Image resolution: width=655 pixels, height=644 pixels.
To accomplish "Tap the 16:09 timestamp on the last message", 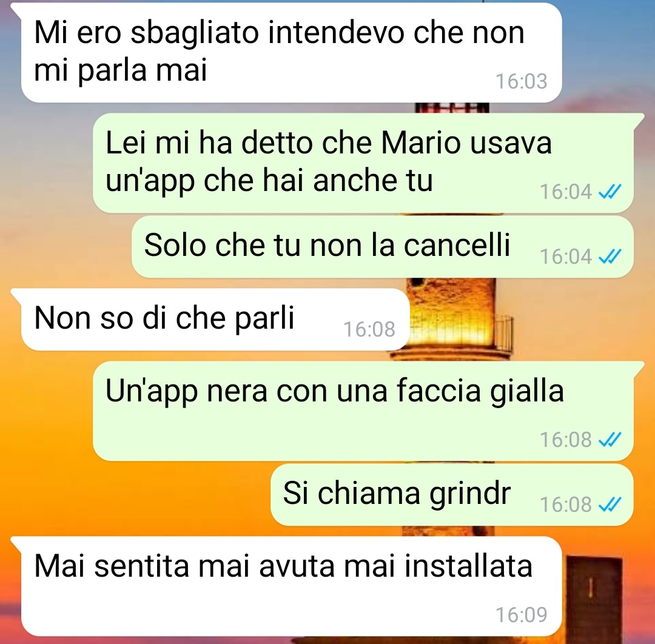I will click(522, 614).
